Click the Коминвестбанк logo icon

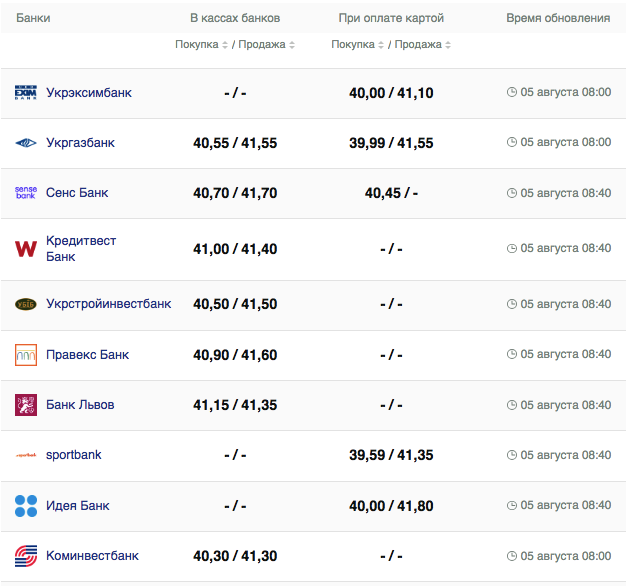26,556
